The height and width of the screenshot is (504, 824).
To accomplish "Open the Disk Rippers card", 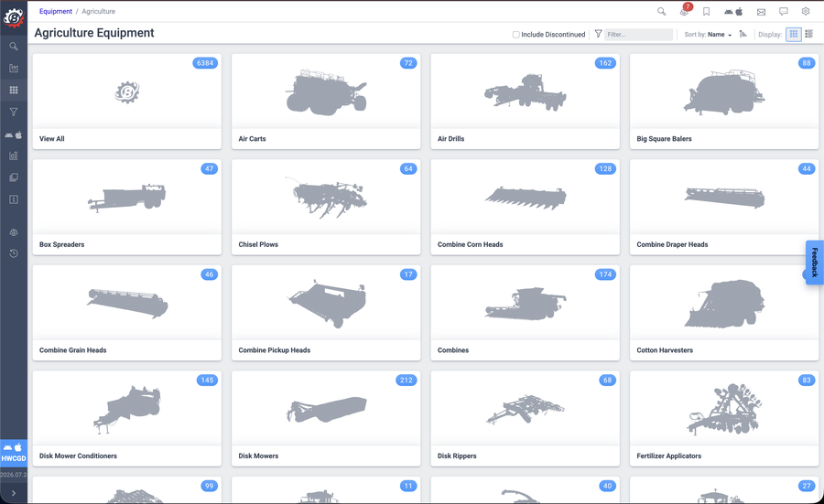I will 525,418.
